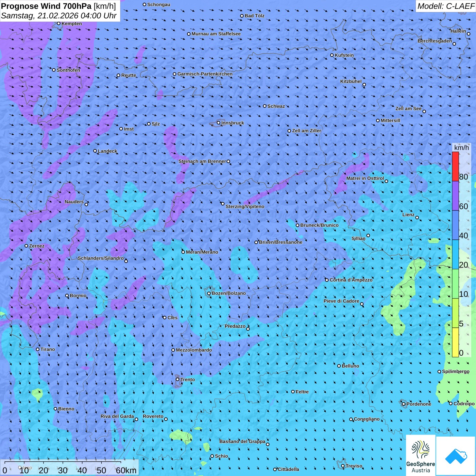The height and width of the screenshot is (476, 476).
Task: Click the Bozen/Bolzano city marker
Action: pos(209,293)
